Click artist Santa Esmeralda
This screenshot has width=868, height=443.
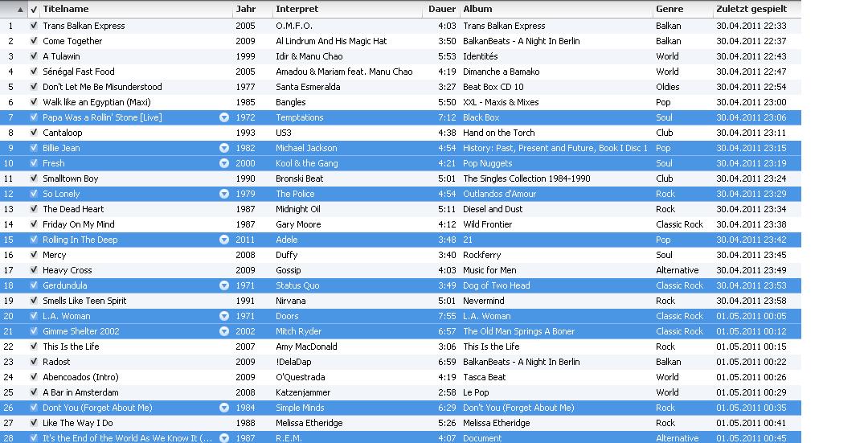pos(308,87)
